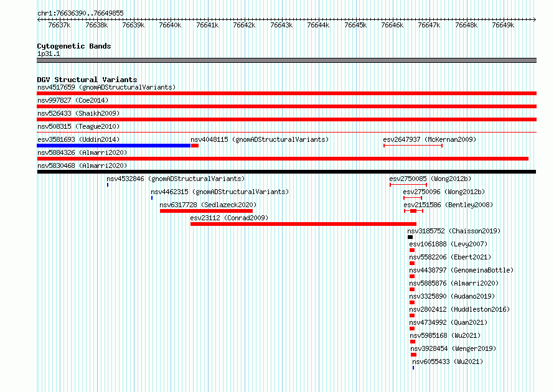Click the esv2151586 (Bentley2008) label

tap(448, 205)
